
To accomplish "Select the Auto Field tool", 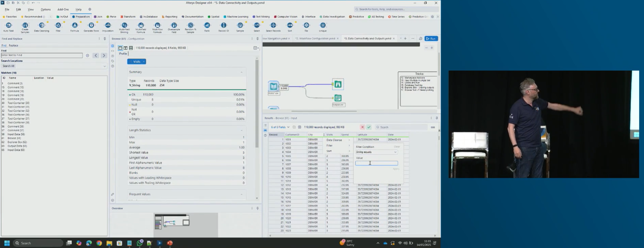I will tap(8, 27).
